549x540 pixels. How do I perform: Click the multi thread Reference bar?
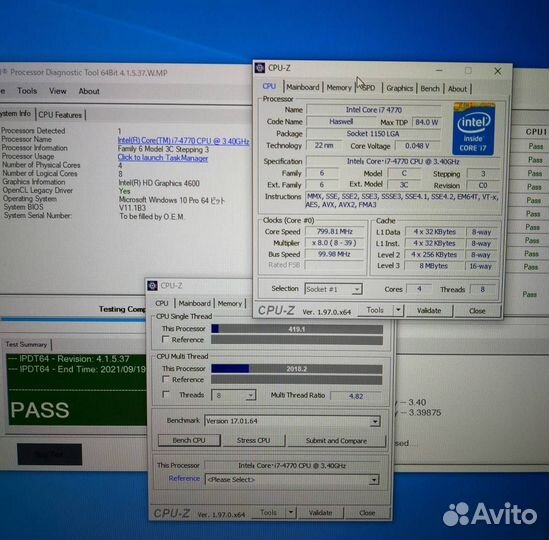(297, 380)
